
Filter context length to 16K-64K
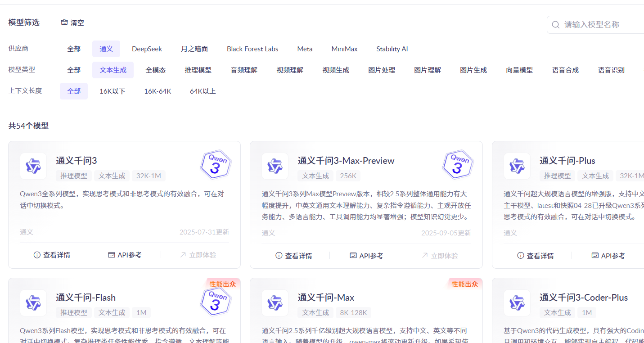[158, 91]
